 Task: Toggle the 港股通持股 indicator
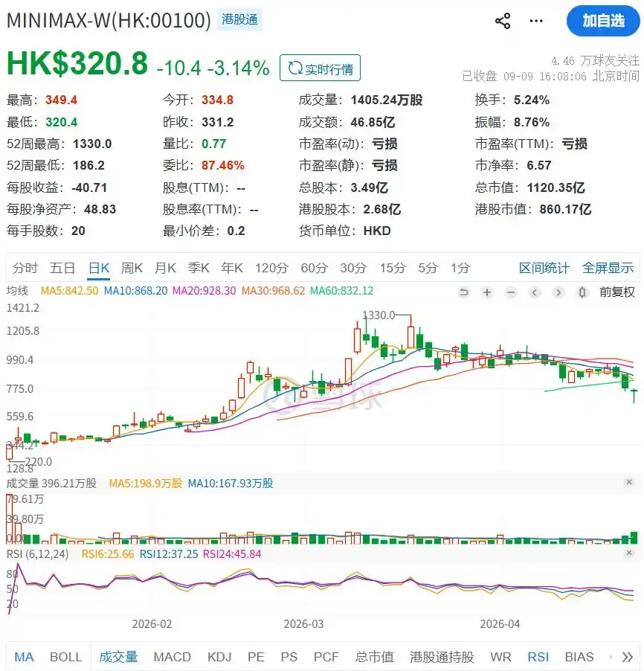pyautogui.click(x=442, y=657)
